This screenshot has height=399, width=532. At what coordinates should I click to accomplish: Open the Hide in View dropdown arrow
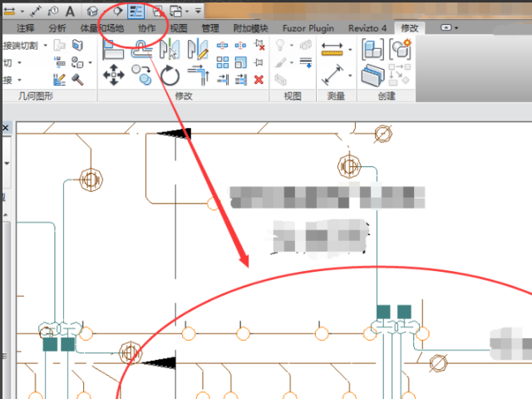(x=292, y=45)
